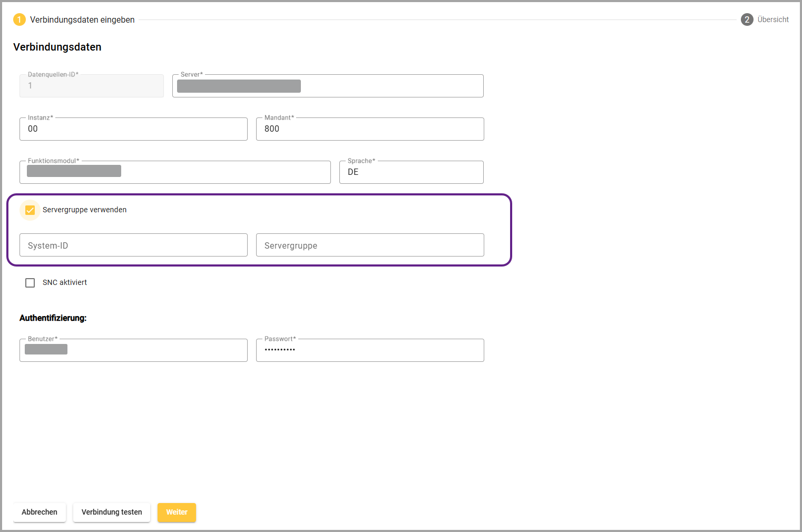Click the Sprache field containing DE
Image resolution: width=802 pixels, height=532 pixels.
411,172
